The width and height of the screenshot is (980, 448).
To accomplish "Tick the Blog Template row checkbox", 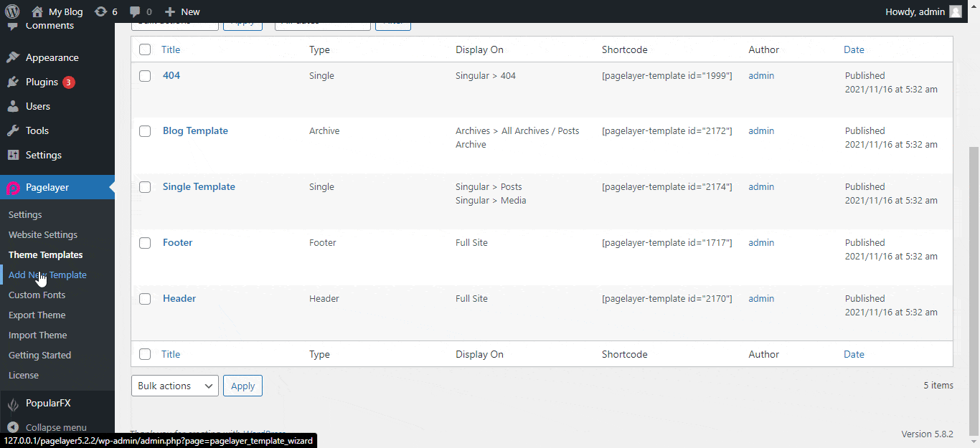I will click(x=145, y=131).
